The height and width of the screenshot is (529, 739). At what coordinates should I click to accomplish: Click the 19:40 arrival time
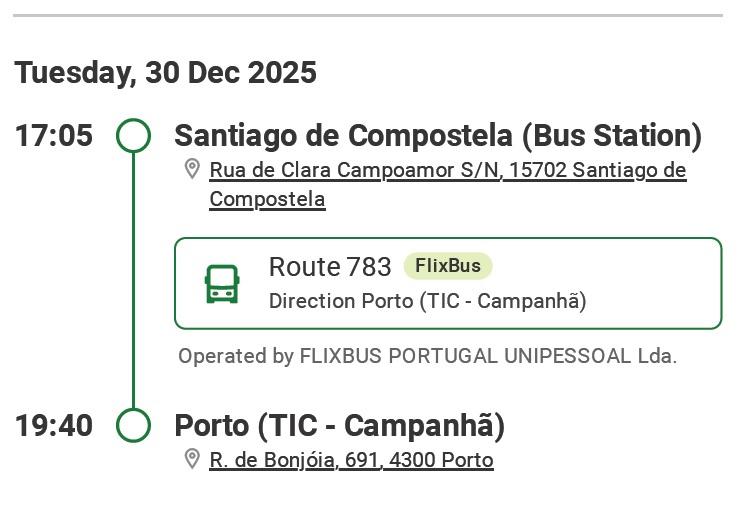tap(54, 426)
